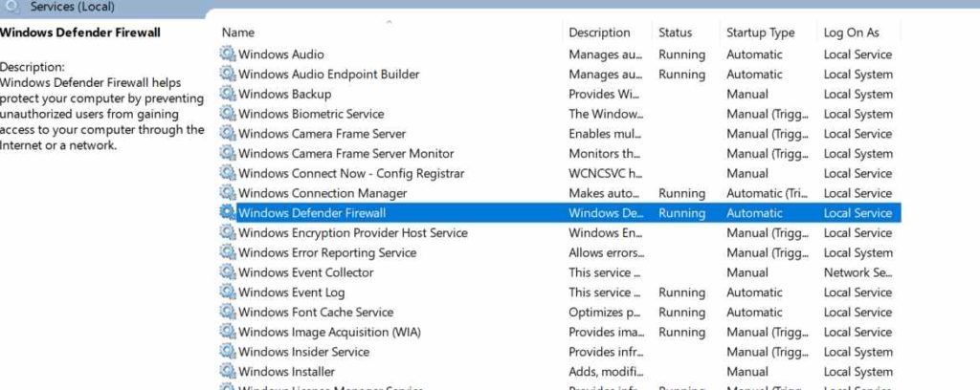Sort by the Log On As column header
Viewport: 980px width, 390px height.
pos(851,32)
